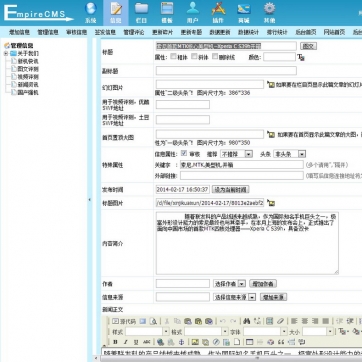This screenshot has width=362, height=362.
Task: Click the anchor icon in the editor toolbar
Action: [x=182, y=342]
